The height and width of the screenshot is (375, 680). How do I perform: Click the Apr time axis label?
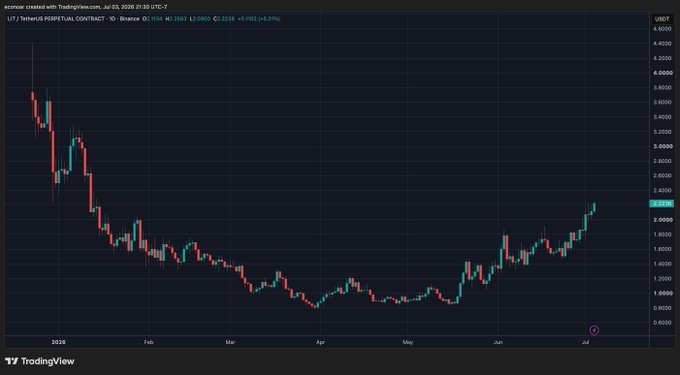pyautogui.click(x=320, y=342)
